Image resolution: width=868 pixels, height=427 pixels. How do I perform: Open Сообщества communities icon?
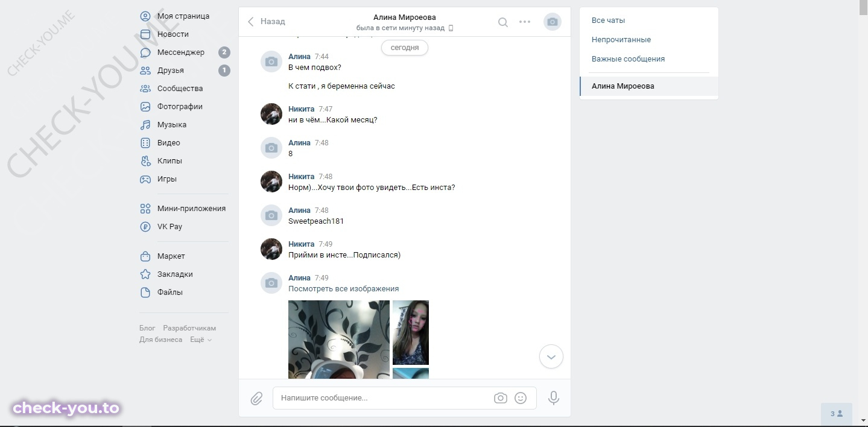[x=145, y=89]
